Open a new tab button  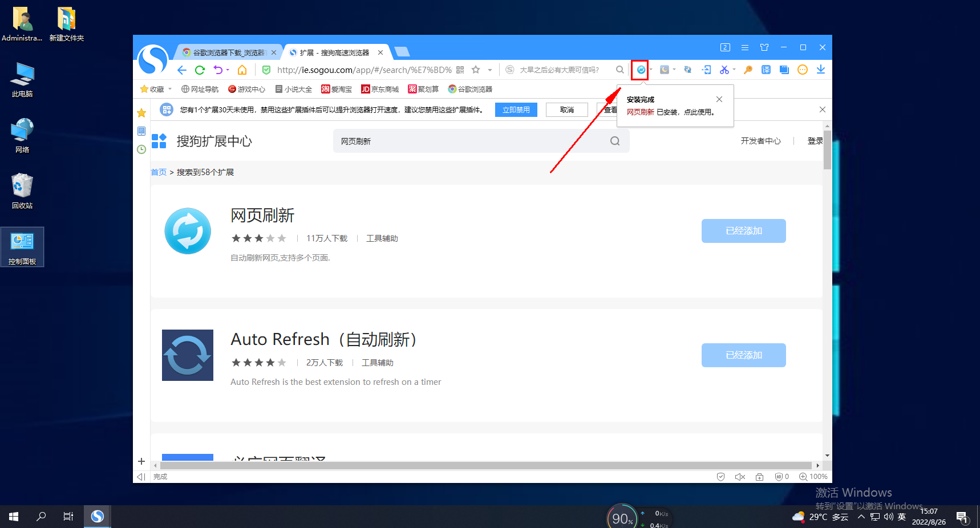click(x=402, y=52)
